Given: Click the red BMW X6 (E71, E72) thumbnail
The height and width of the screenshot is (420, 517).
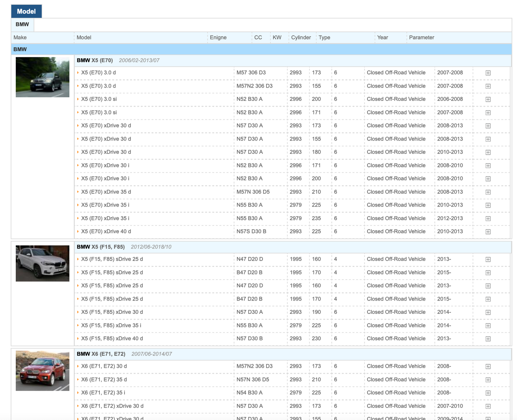Looking at the screenshot, I should point(43,371).
